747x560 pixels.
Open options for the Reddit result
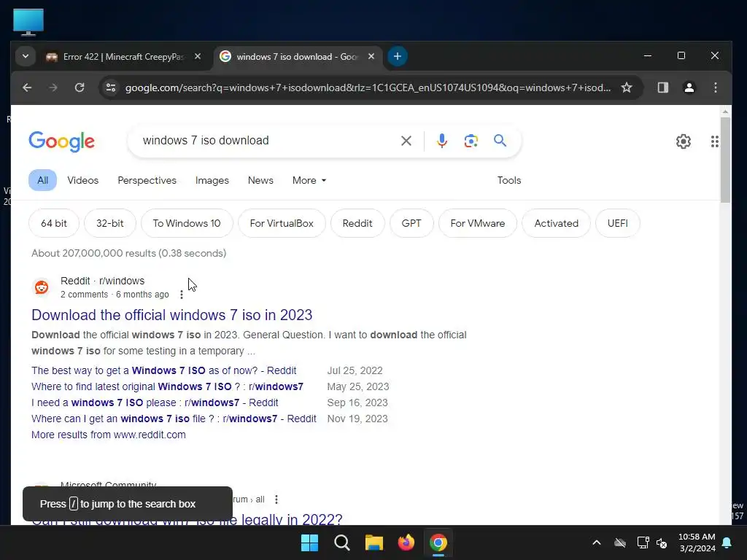point(182,295)
